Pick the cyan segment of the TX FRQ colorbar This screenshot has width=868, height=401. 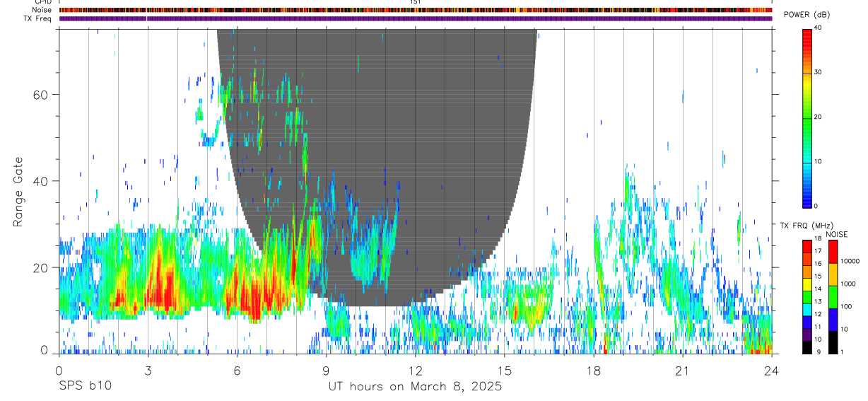coord(807,310)
